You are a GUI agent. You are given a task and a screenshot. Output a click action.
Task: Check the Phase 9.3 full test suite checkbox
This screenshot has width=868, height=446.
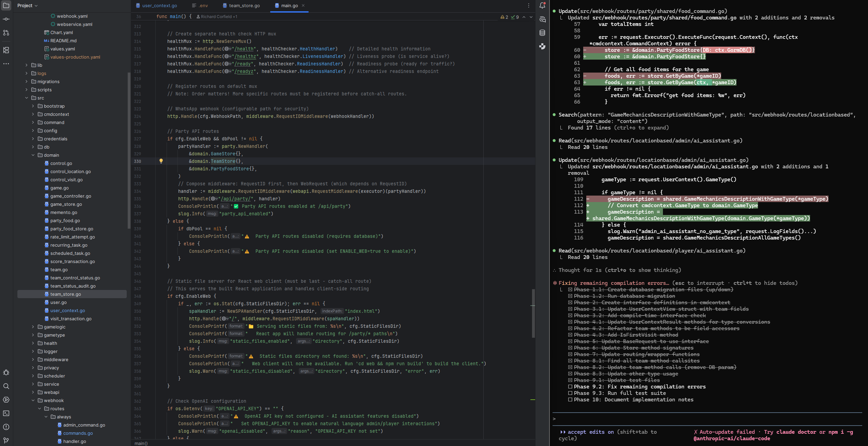click(x=571, y=393)
